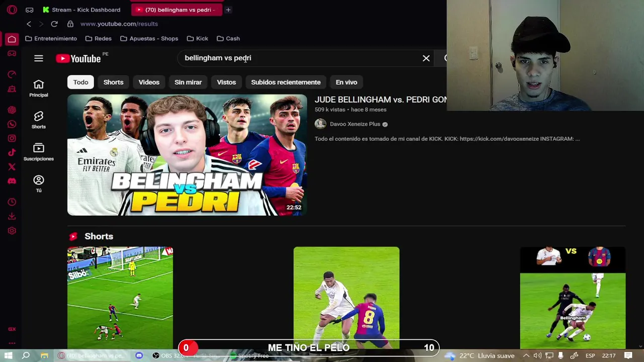Open the Redes bookmarks folder

[99, 39]
